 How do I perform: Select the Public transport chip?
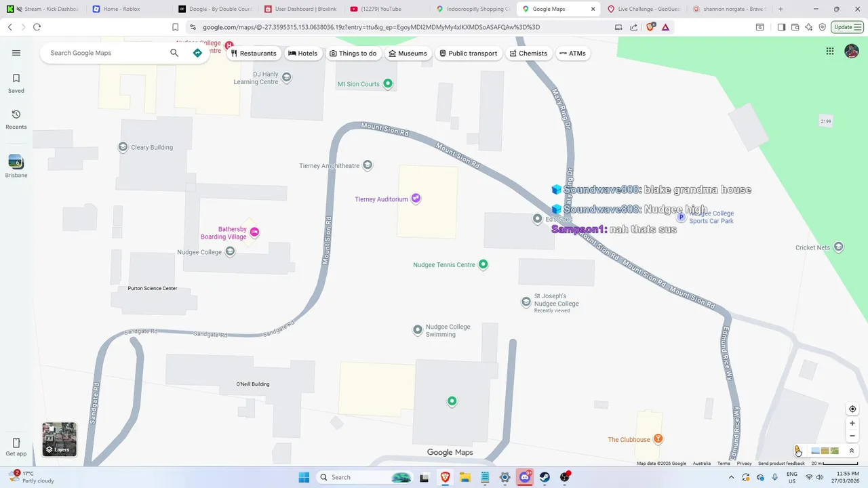pyautogui.click(x=468, y=54)
